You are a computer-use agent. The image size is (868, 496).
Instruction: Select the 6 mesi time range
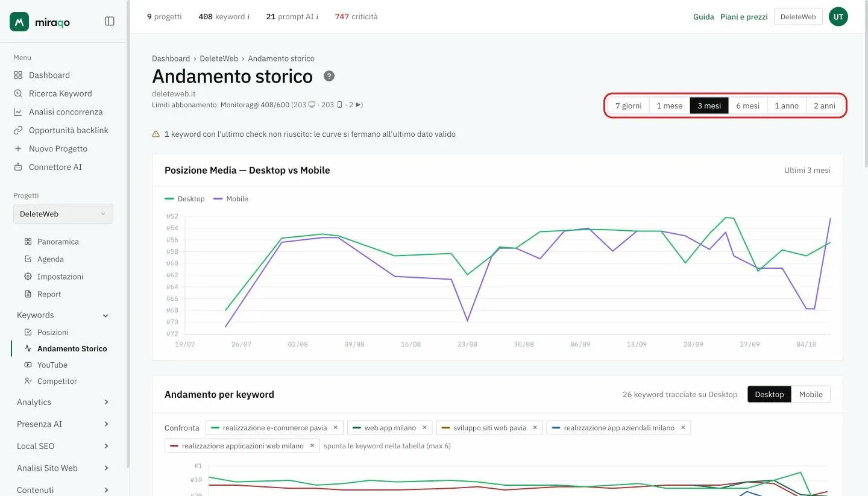(x=747, y=105)
